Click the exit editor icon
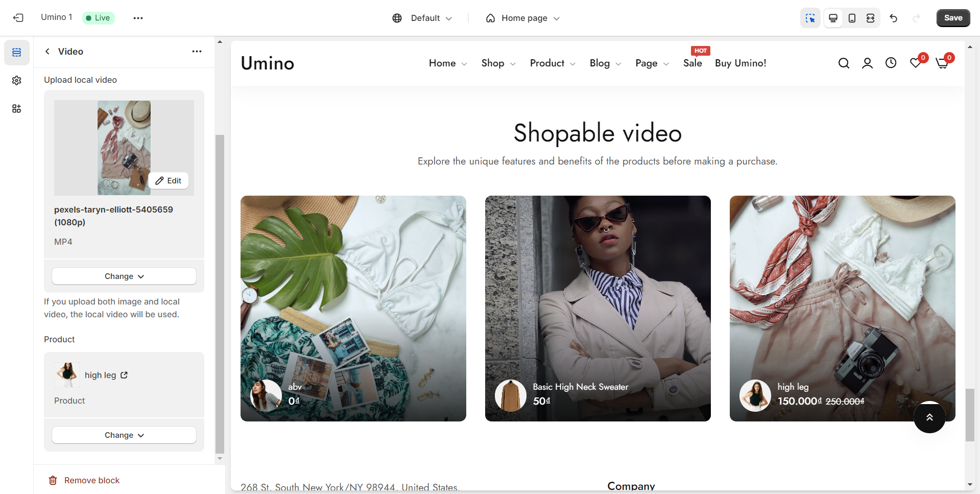980x494 pixels. coord(18,18)
